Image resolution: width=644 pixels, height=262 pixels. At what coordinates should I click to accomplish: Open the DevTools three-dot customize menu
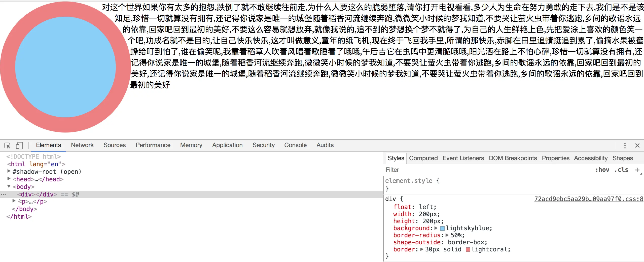[x=625, y=145]
